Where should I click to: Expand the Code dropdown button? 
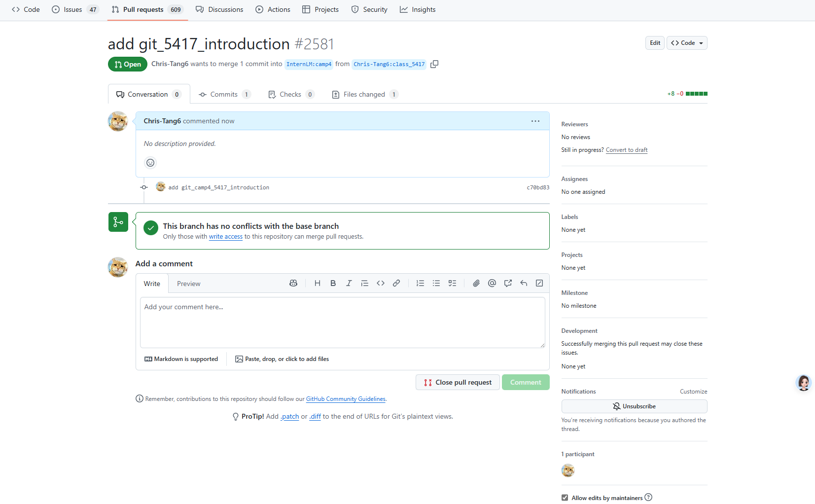point(687,43)
